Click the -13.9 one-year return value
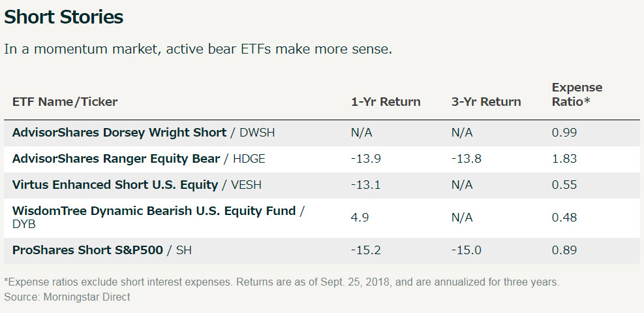This screenshot has width=644, height=313. [366, 158]
